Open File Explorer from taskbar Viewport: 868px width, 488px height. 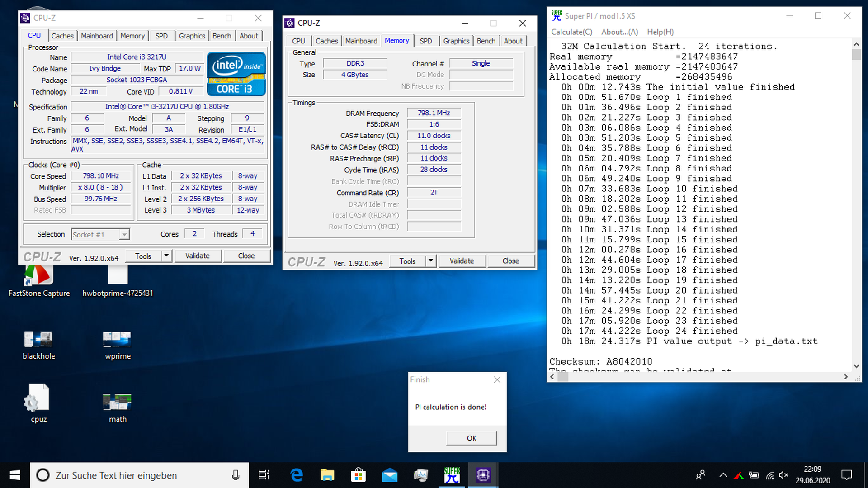pyautogui.click(x=327, y=475)
